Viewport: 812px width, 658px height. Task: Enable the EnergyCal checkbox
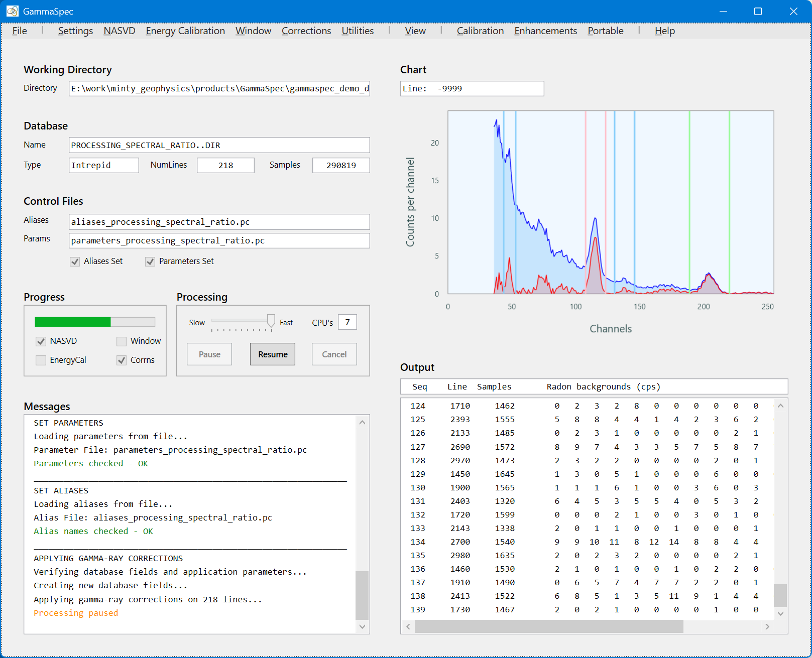pyautogui.click(x=41, y=360)
